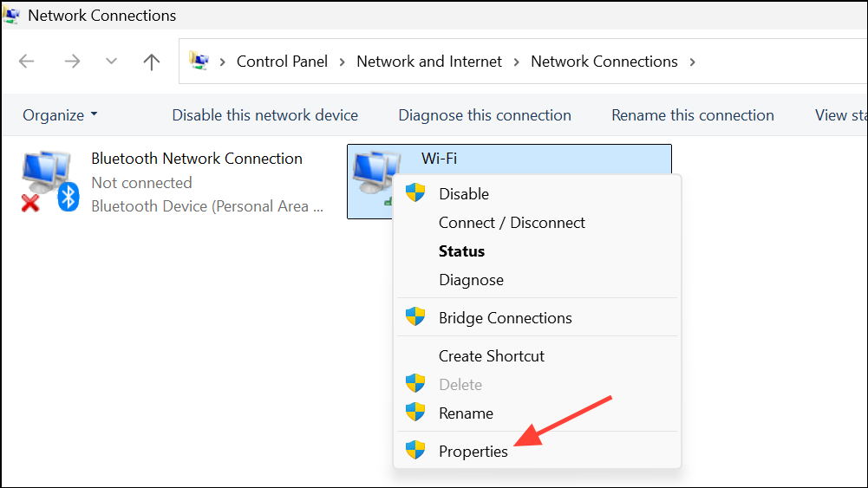868x488 pixels.
Task: Click Network and Internet breadcrumb link
Action: click(x=429, y=62)
